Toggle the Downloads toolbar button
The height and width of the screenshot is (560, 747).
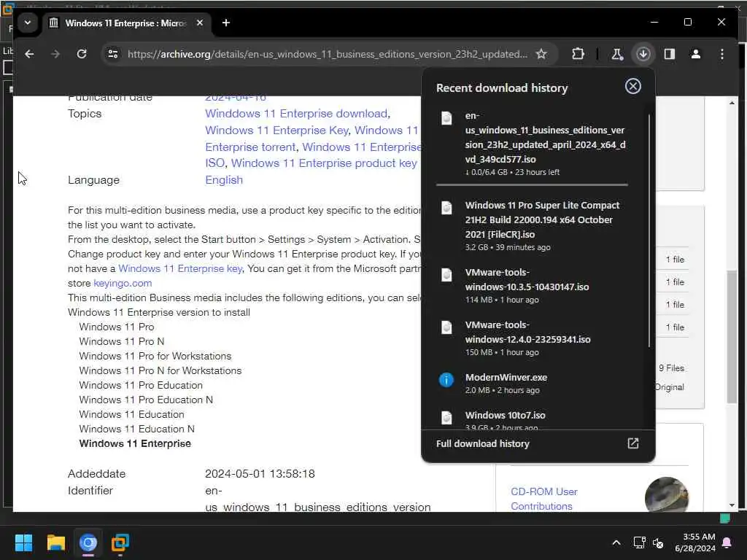pyautogui.click(x=643, y=54)
